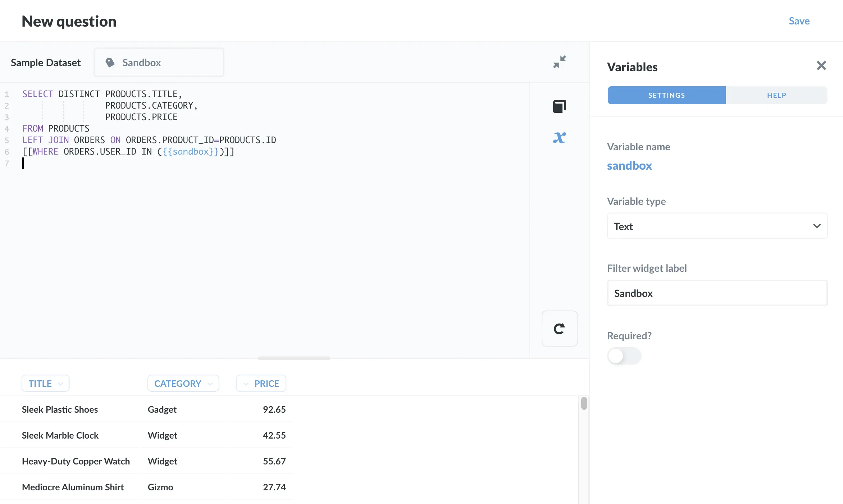This screenshot has height=504, width=843.
Task: Click the FROM PRODUCTS line in editor
Action: [56, 129]
